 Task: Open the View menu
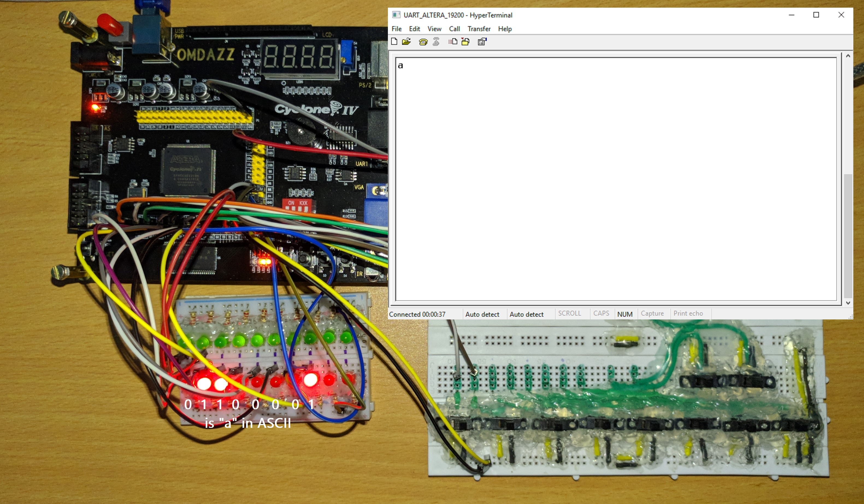pyautogui.click(x=434, y=29)
